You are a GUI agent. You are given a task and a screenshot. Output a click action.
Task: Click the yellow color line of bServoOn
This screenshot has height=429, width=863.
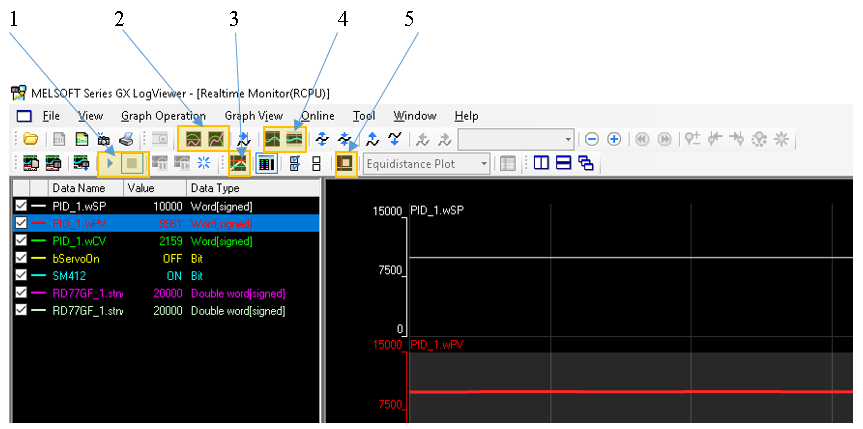tap(39, 258)
